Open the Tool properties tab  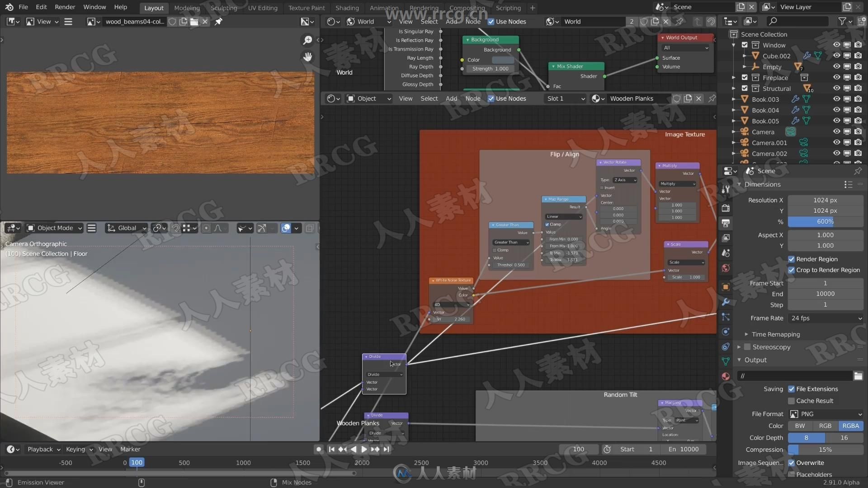726,189
